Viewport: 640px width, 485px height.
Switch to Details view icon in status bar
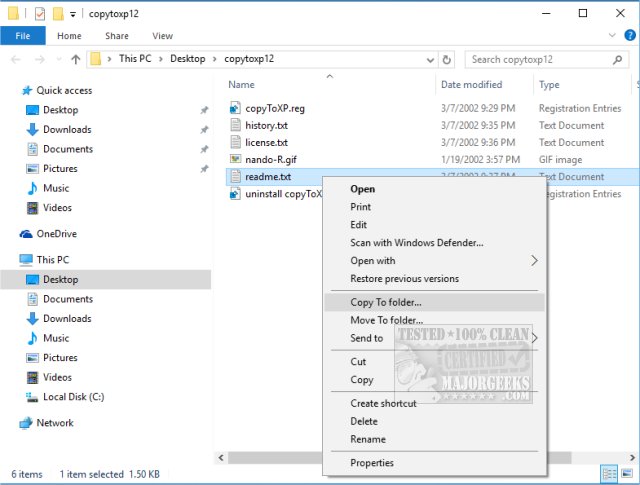[609, 474]
